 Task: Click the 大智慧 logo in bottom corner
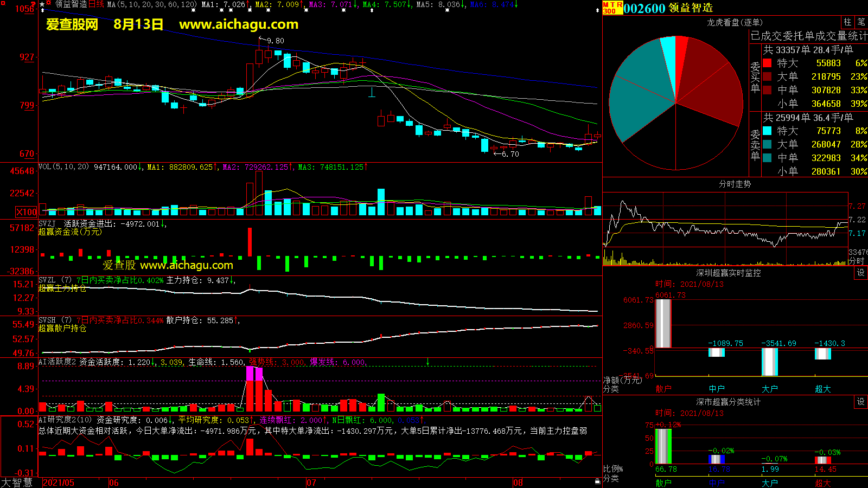point(17,483)
